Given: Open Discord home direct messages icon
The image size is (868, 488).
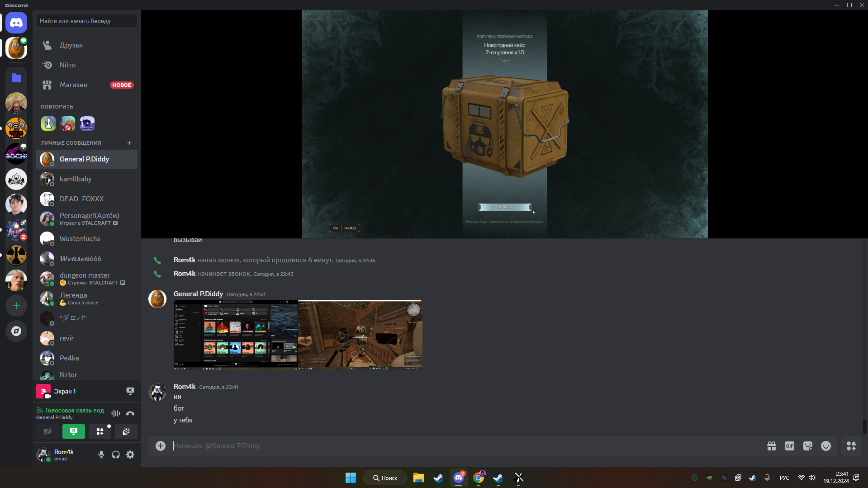Looking at the screenshot, I should [16, 23].
